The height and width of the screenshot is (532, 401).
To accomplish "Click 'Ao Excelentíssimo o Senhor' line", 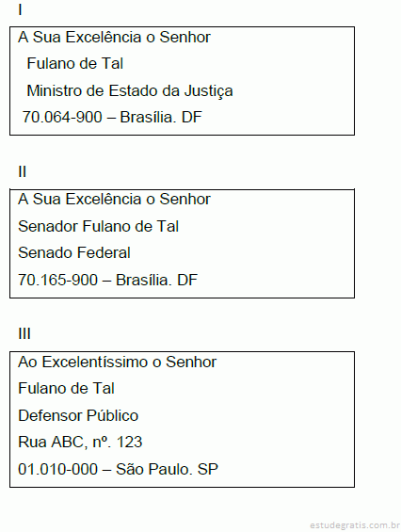I will pyautogui.click(x=117, y=362).
